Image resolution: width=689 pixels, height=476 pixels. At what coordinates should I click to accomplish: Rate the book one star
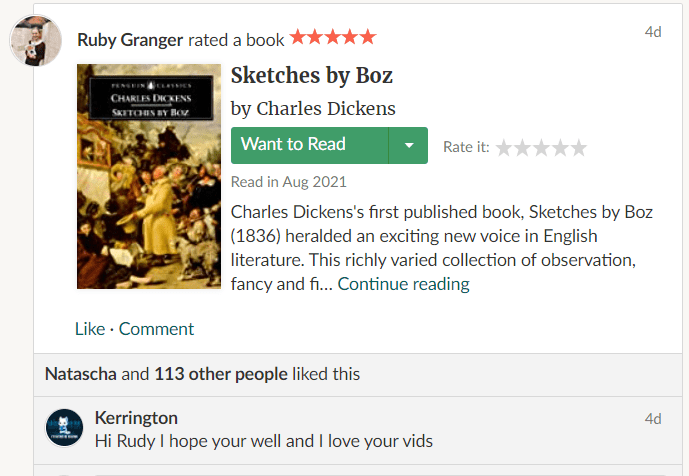[504, 148]
